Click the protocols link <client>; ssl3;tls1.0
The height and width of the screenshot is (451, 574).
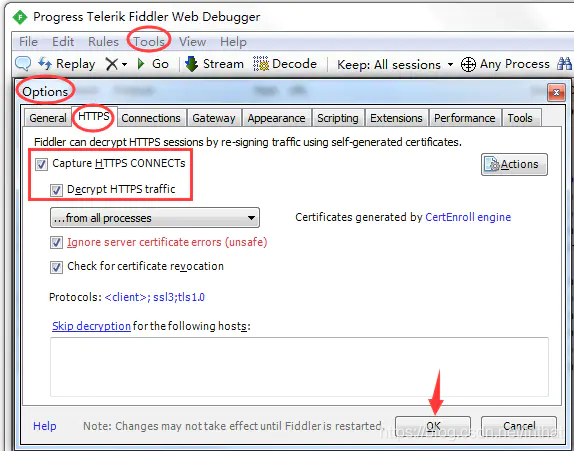click(154, 297)
